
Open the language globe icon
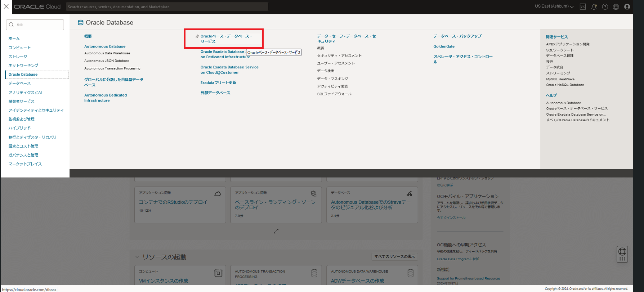[616, 6]
